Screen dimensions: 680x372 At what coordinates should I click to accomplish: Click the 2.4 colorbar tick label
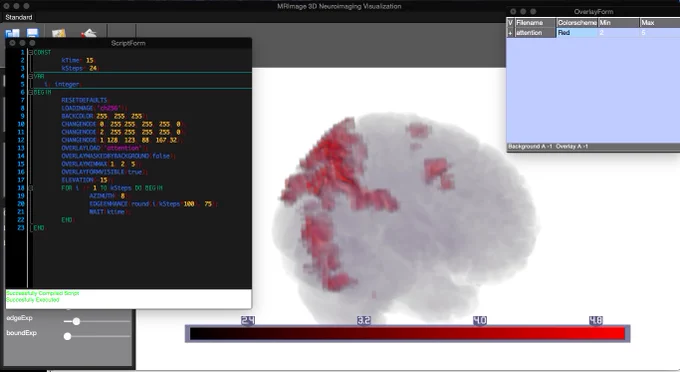[x=248, y=320]
